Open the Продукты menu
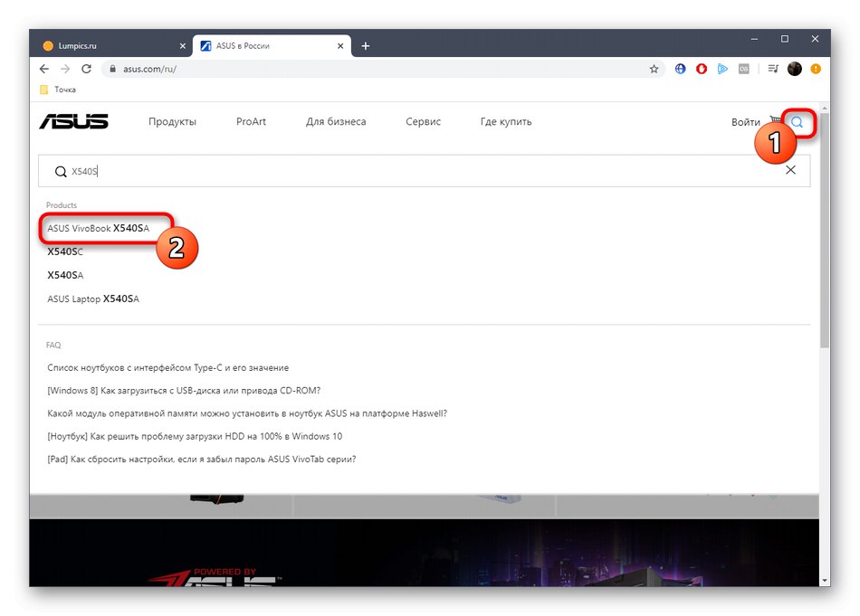 click(x=172, y=121)
